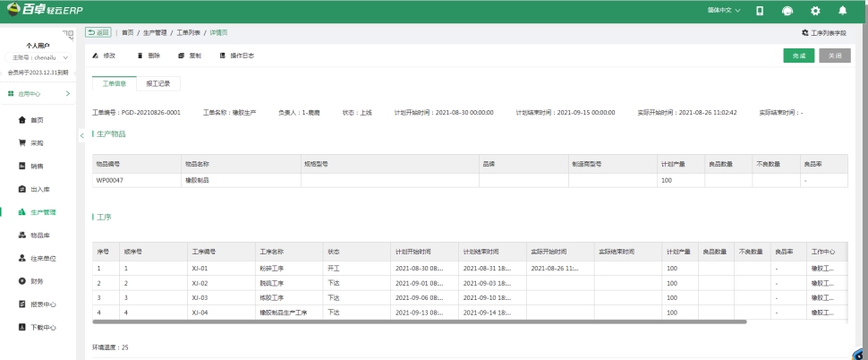Click 修改 (Edit) in the toolbar
The width and height of the screenshot is (868, 360).
pyautogui.click(x=104, y=56)
